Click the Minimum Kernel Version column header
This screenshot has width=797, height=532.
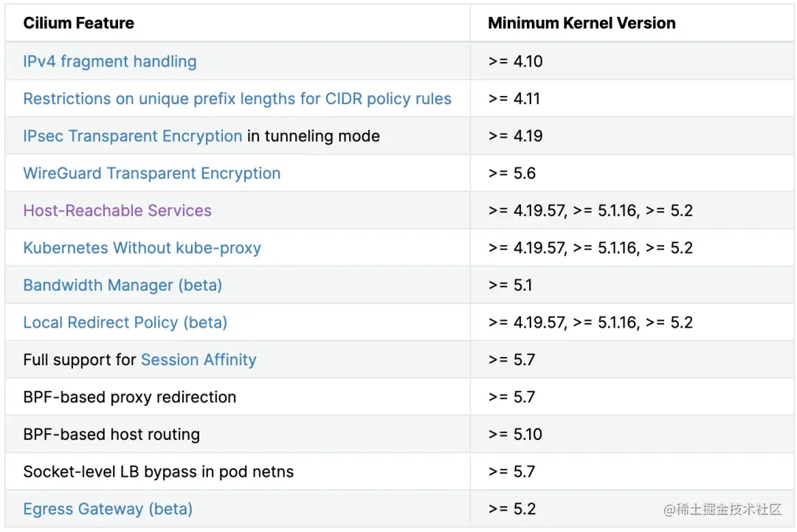tap(582, 24)
